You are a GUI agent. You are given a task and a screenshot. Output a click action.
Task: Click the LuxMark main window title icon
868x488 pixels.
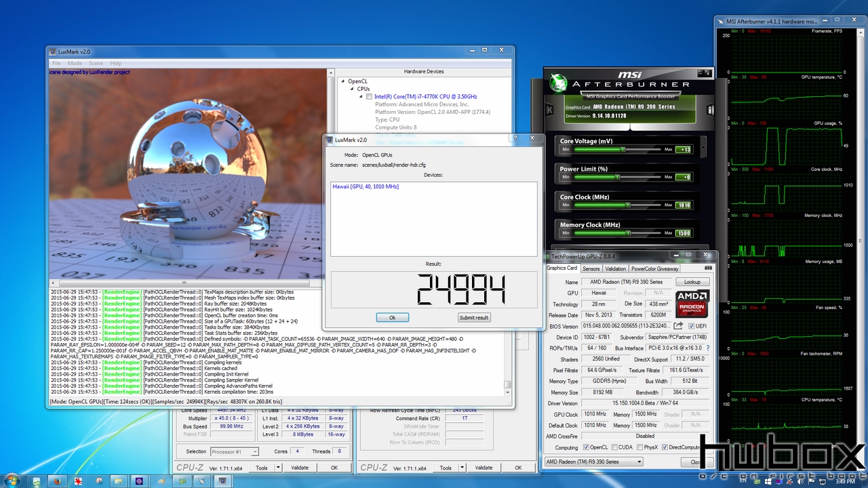(53, 52)
